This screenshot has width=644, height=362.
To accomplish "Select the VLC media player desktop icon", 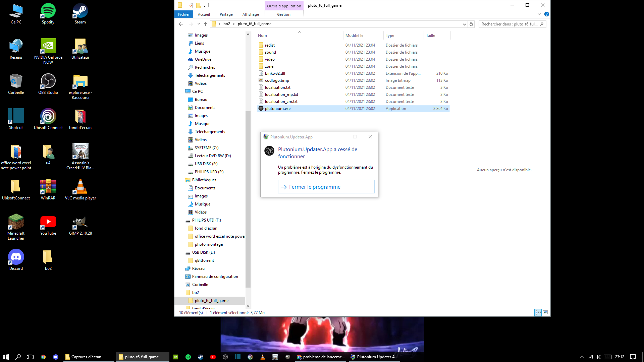I will (80, 190).
